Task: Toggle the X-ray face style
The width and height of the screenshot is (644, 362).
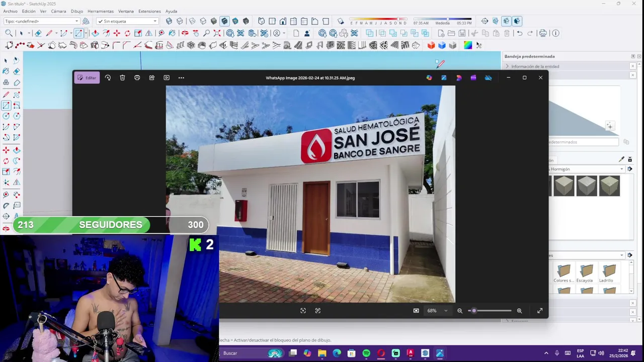Action: click(x=169, y=21)
